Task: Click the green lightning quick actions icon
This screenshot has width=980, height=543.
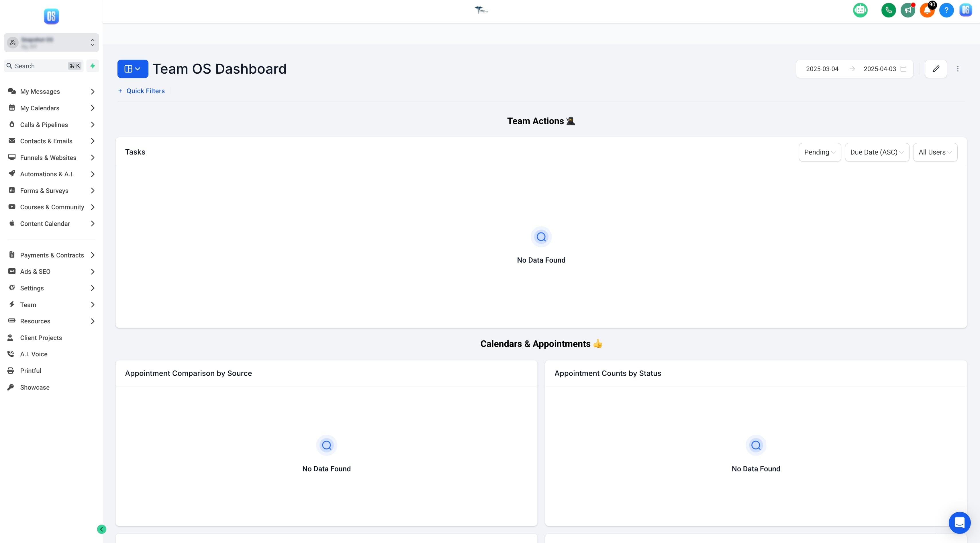Action: (93, 66)
